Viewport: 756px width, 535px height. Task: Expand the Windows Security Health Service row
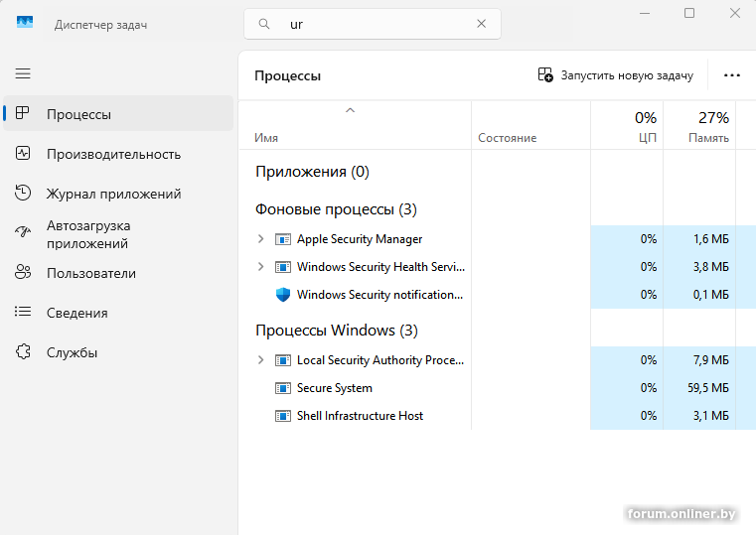click(x=261, y=267)
